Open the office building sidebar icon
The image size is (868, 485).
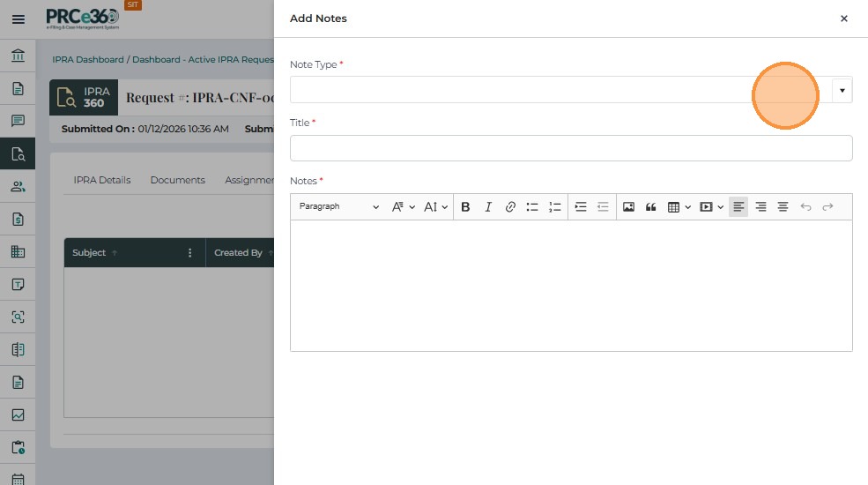click(18, 251)
